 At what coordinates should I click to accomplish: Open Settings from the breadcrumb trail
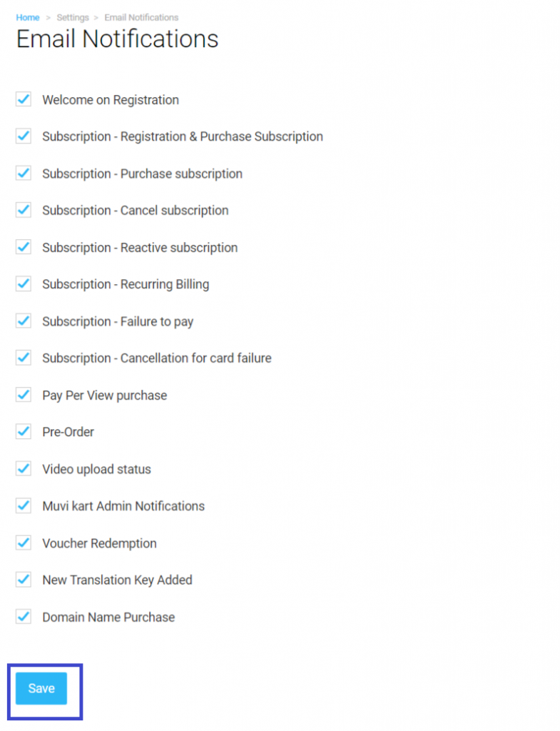(73, 17)
